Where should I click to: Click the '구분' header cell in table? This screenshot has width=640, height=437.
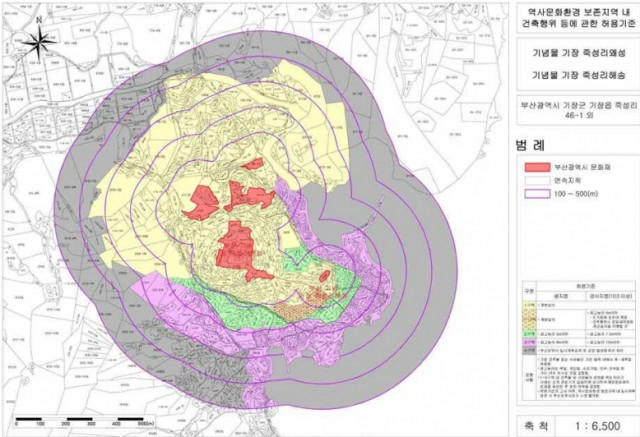coord(529,291)
